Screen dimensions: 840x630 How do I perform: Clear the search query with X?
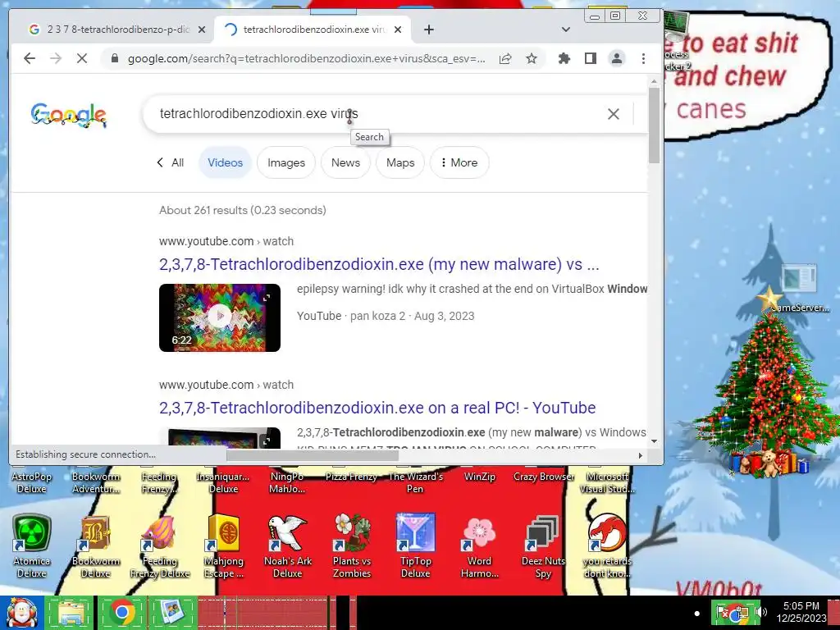coord(614,113)
